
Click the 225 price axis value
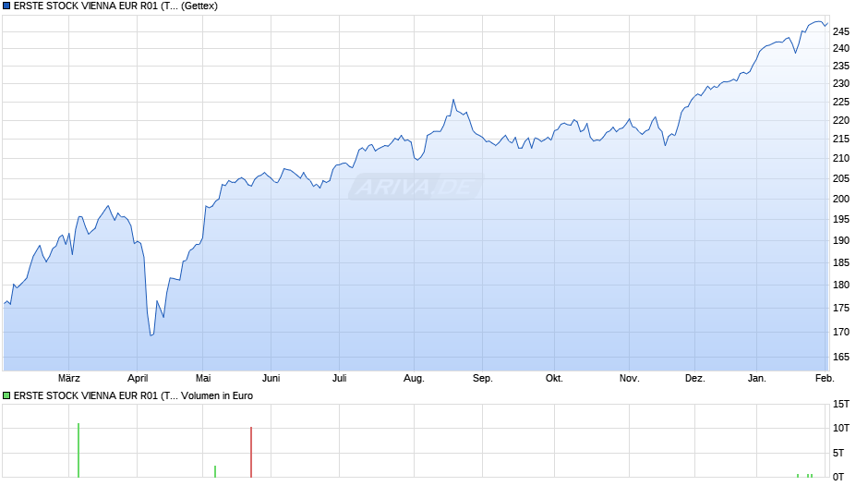pyautogui.click(x=841, y=102)
